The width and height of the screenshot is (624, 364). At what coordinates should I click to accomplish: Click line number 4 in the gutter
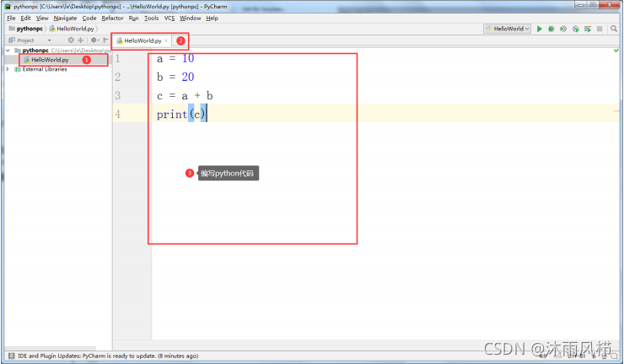point(117,115)
